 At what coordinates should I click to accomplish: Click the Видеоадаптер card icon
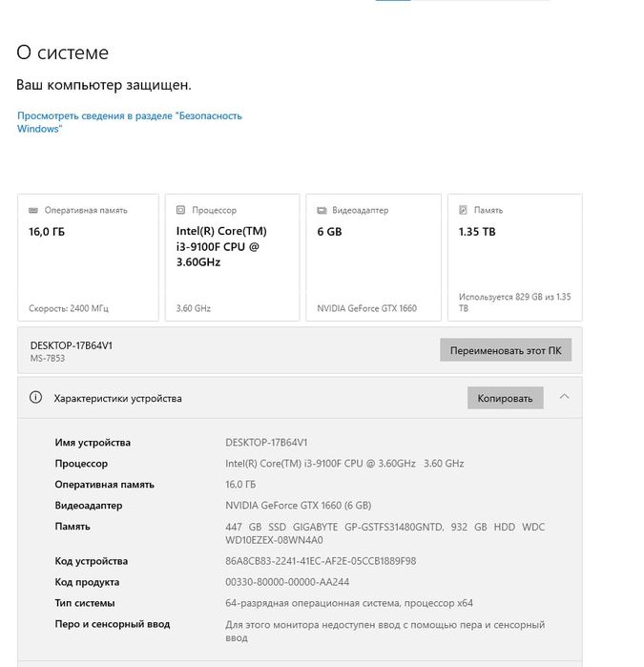(322, 210)
